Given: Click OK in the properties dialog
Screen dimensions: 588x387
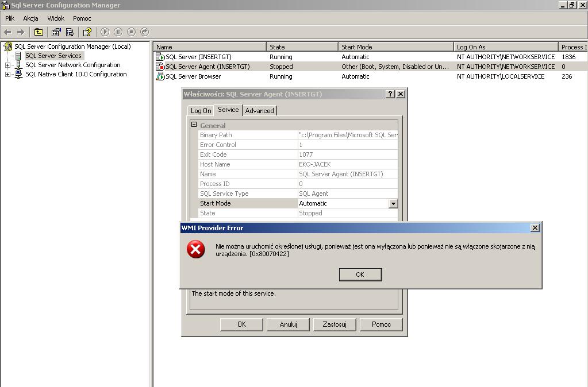Looking at the screenshot, I should (241, 324).
